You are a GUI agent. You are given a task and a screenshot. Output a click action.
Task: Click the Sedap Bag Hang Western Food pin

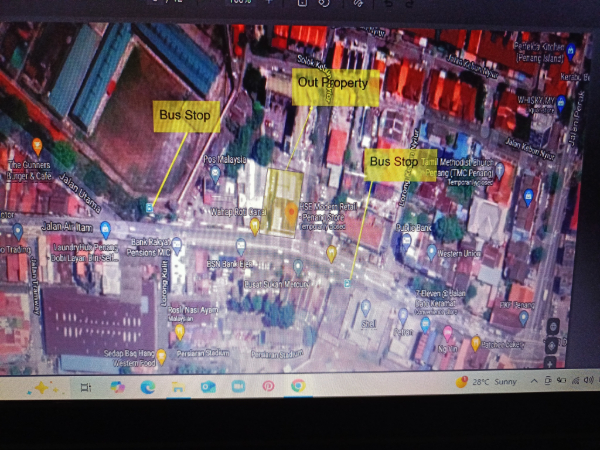tap(161, 355)
